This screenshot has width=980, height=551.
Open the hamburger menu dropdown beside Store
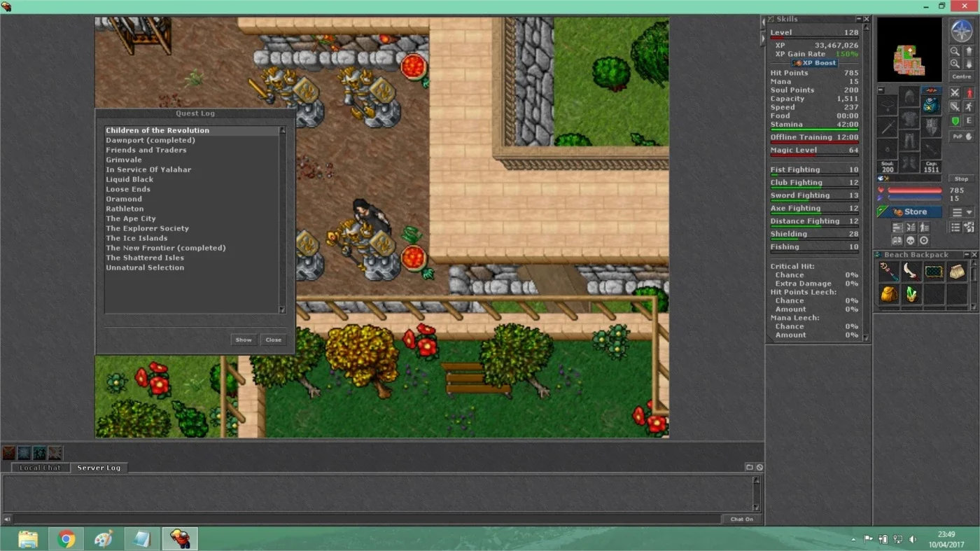[x=962, y=212]
